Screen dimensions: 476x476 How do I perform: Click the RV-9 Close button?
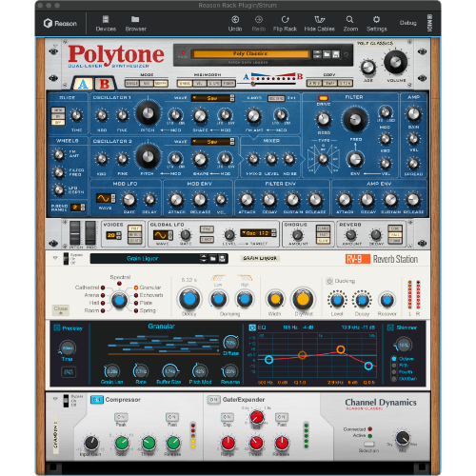click(x=61, y=310)
